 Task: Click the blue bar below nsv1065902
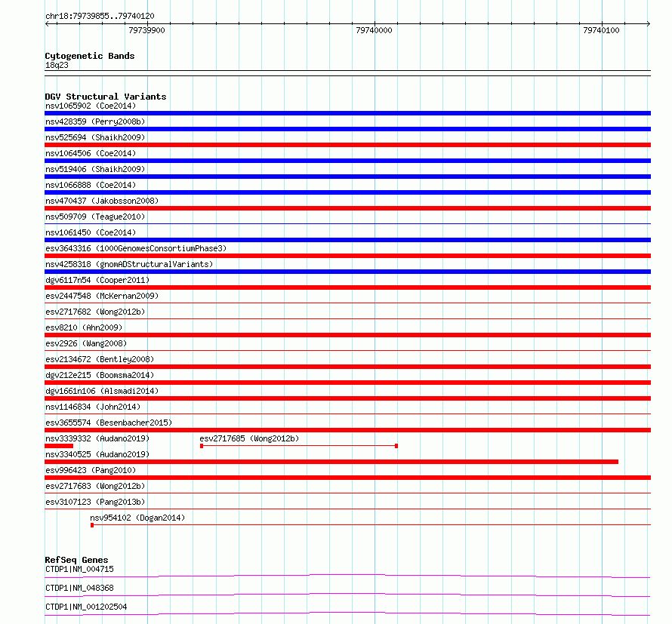pos(347,113)
